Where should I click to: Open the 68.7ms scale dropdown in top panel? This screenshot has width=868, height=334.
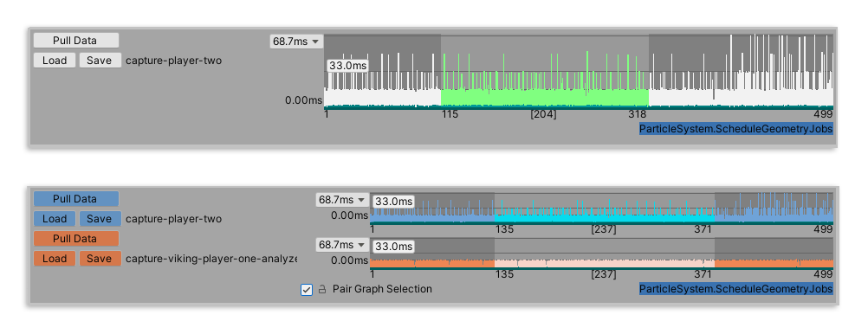tap(296, 41)
